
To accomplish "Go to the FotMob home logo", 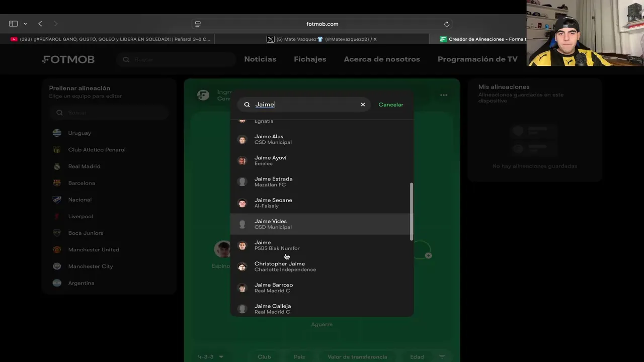I will (68, 59).
